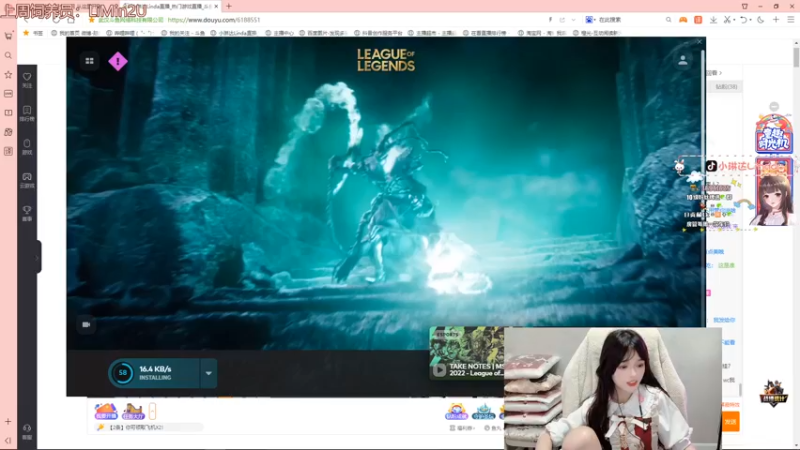Open the book reader icon in browser sidebar
The image size is (800, 450).
pos(8,113)
